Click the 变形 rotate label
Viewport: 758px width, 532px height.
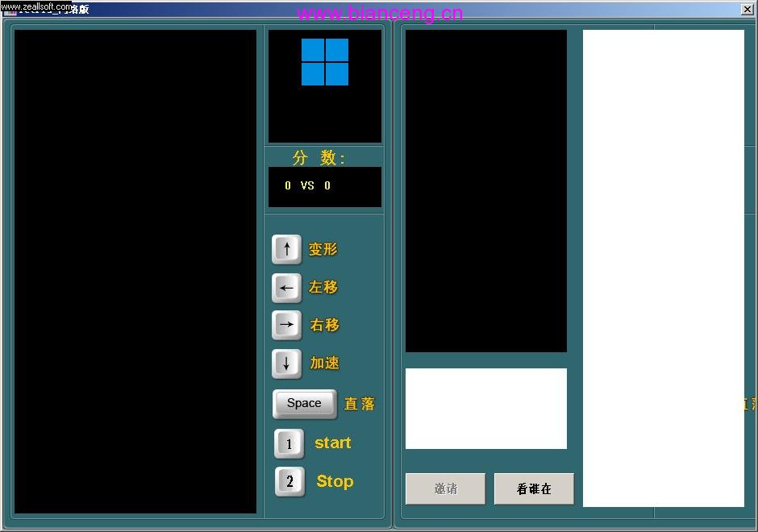click(323, 249)
